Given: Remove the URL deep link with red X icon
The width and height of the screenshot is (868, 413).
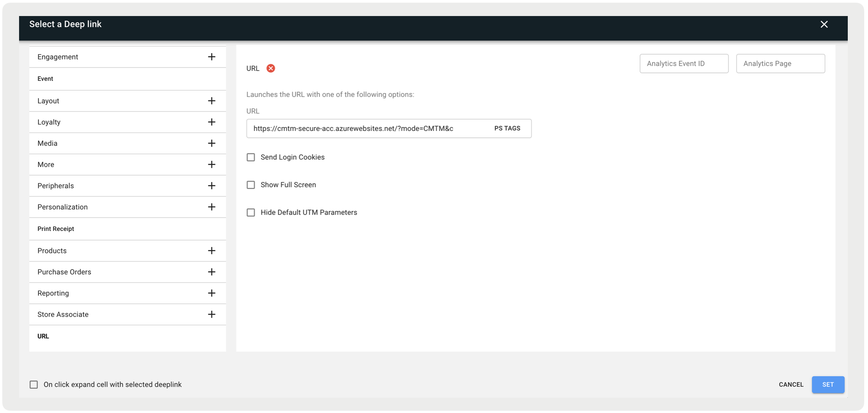Looking at the screenshot, I should (270, 68).
